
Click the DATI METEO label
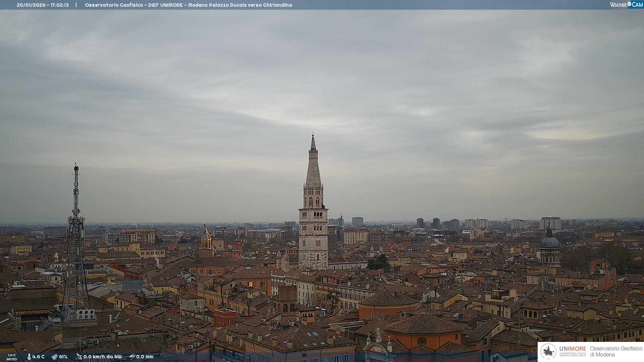point(12,357)
